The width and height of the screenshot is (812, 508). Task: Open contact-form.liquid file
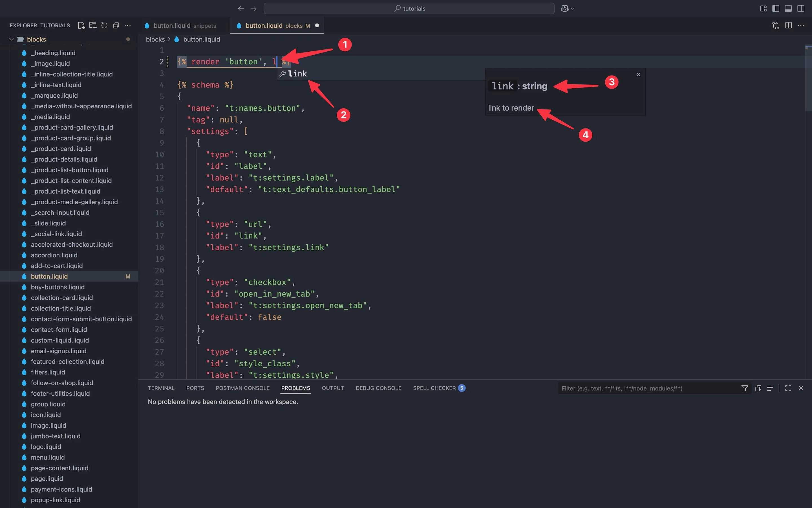click(x=59, y=330)
